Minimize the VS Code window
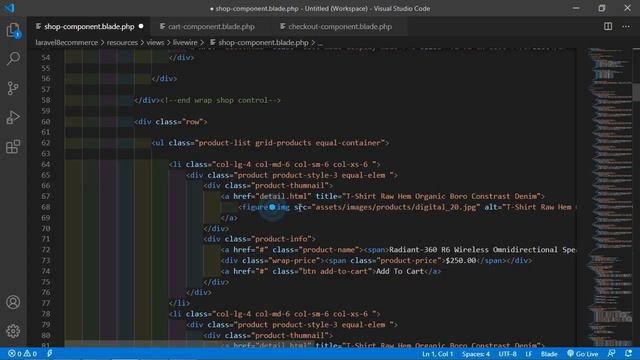640x360 pixels. (576, 8)
